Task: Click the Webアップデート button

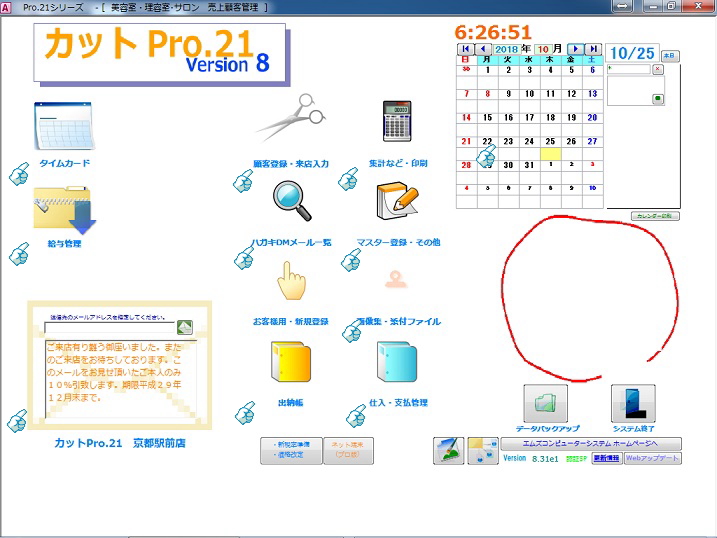Action: [653, 458]
